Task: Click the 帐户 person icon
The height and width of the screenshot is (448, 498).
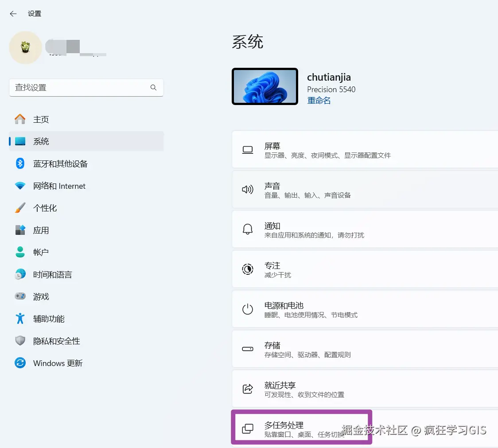Action: coord(20,252)
